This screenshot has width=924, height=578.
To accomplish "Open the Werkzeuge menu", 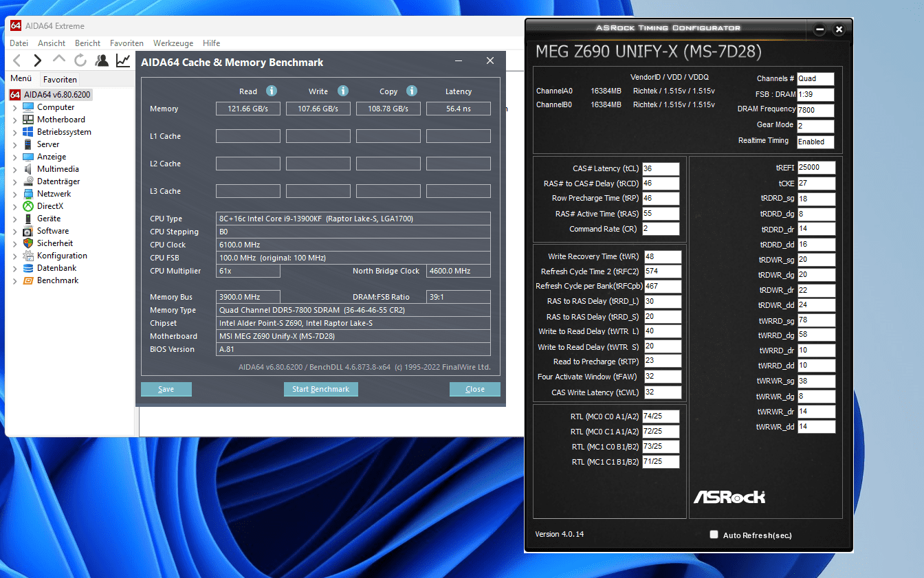I will pos(173,43).
